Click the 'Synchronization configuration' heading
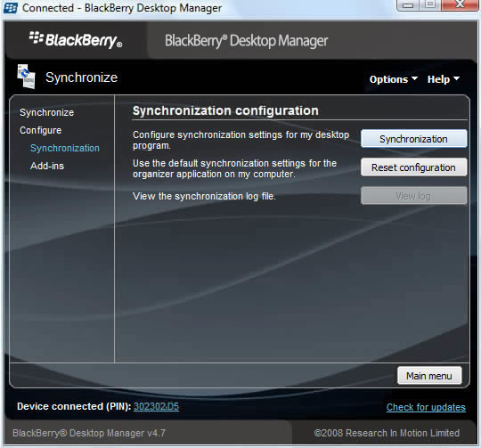This screenshot has height=448, width=481. tap(225, 110)
